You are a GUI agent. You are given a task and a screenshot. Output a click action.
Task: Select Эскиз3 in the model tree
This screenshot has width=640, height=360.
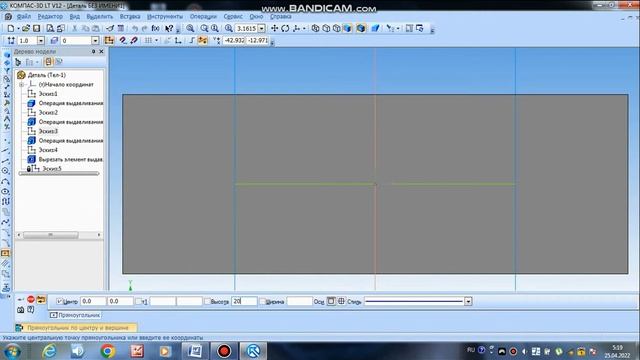[48, 131]
